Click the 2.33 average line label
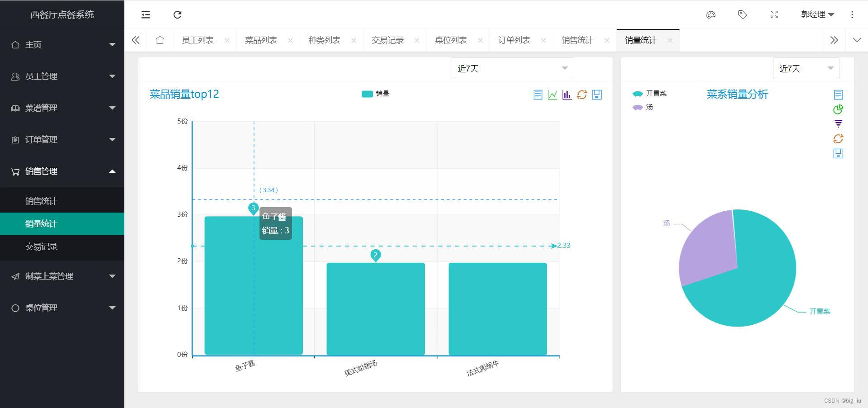This screenshot has width=868, height=408. click(x=564, y=246)
